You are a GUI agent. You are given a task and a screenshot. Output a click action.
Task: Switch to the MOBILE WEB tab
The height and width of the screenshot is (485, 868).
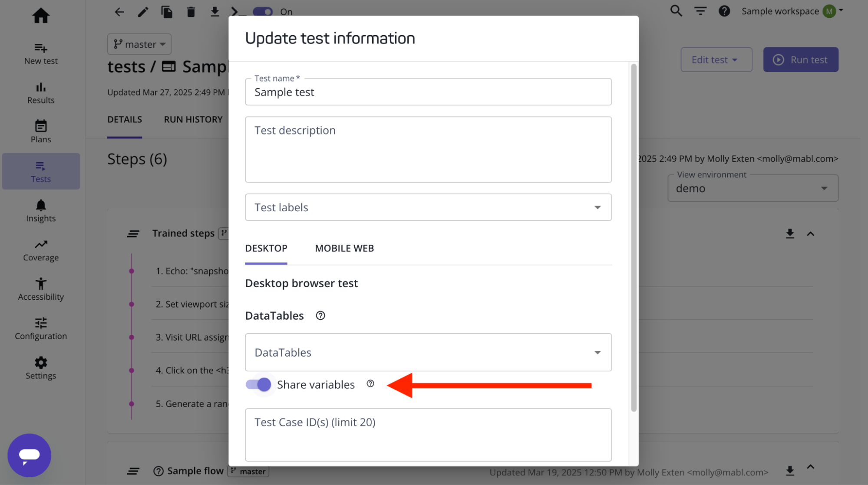(x=344, y=248)
